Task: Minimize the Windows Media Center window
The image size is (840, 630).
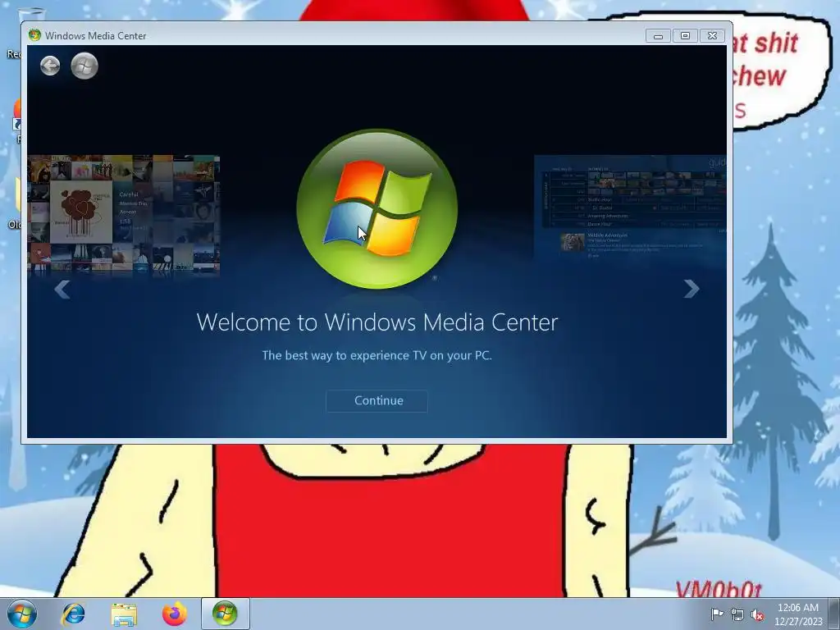Action: [x=659, y=36]
